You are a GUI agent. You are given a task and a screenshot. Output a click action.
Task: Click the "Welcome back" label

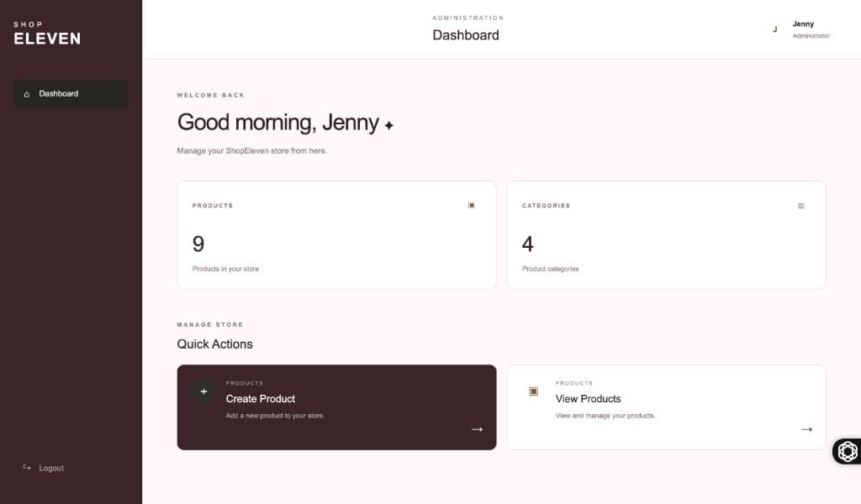point(210,96)
